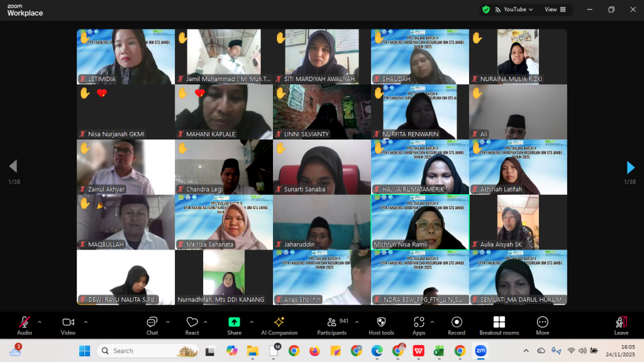Go to next gallery page arrow
Viewport: 644px width, 362px height.
tap(630, 167)
